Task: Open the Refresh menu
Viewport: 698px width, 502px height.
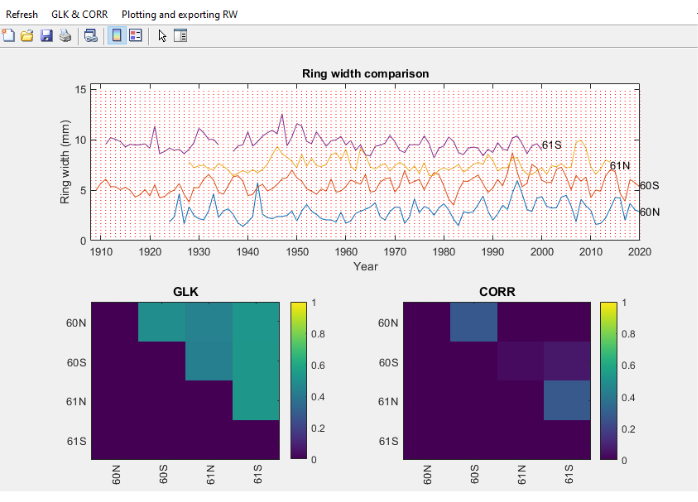Action: click(x=22, y=14)
